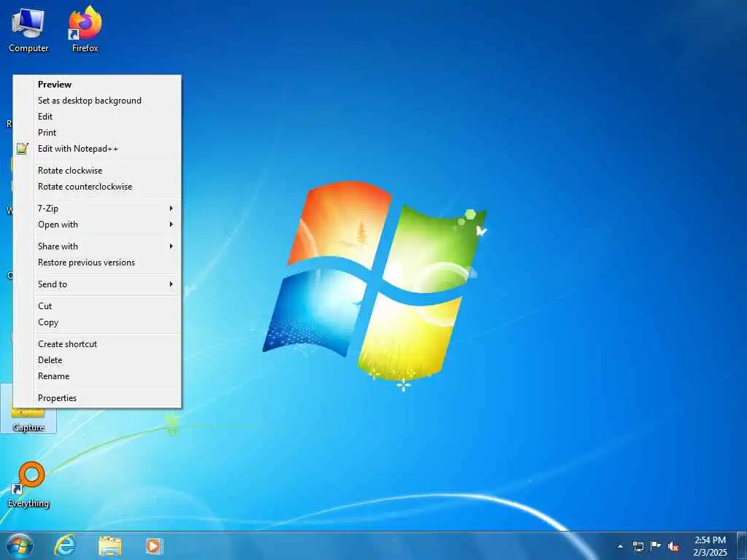The image size is (747, 560).
Task: Click the Notepad++ icon in context menu
Action: point(23,149)
